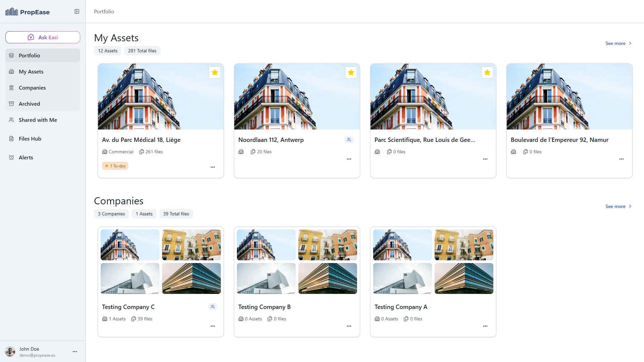Click the PropEase logo

click(x=28, y=12)
